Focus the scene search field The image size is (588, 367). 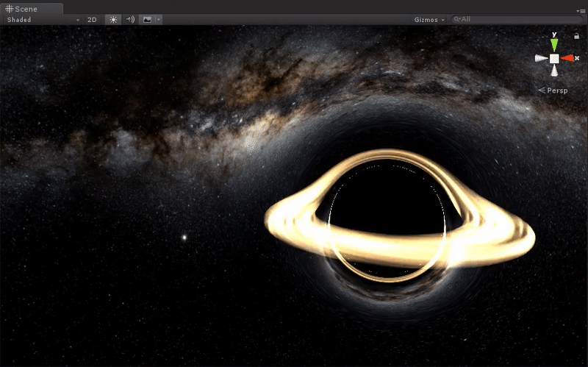(x=517, y=19)
